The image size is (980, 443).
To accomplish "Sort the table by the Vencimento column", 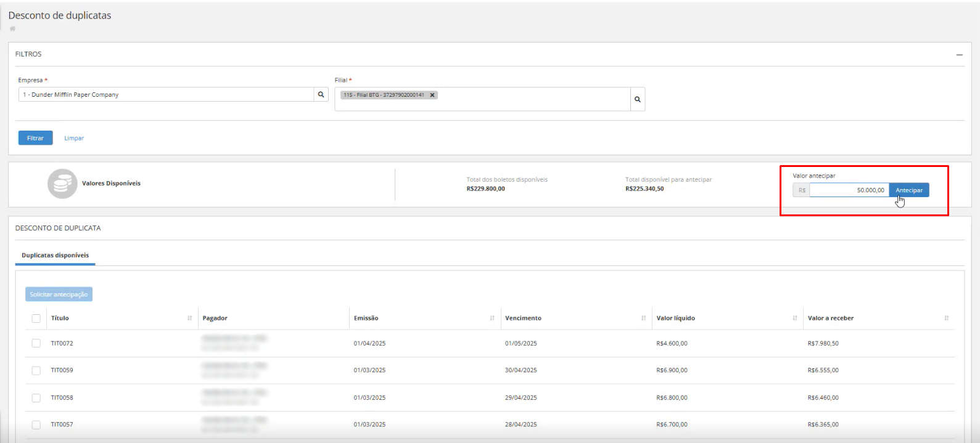I will coord(643,318).
